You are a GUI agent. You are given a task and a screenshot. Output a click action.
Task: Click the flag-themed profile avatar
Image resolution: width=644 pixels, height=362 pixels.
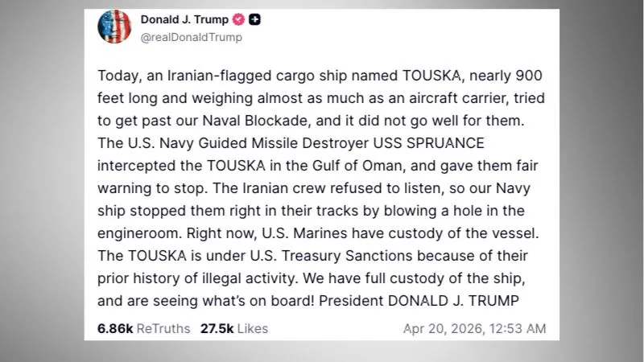coord(114,27)
